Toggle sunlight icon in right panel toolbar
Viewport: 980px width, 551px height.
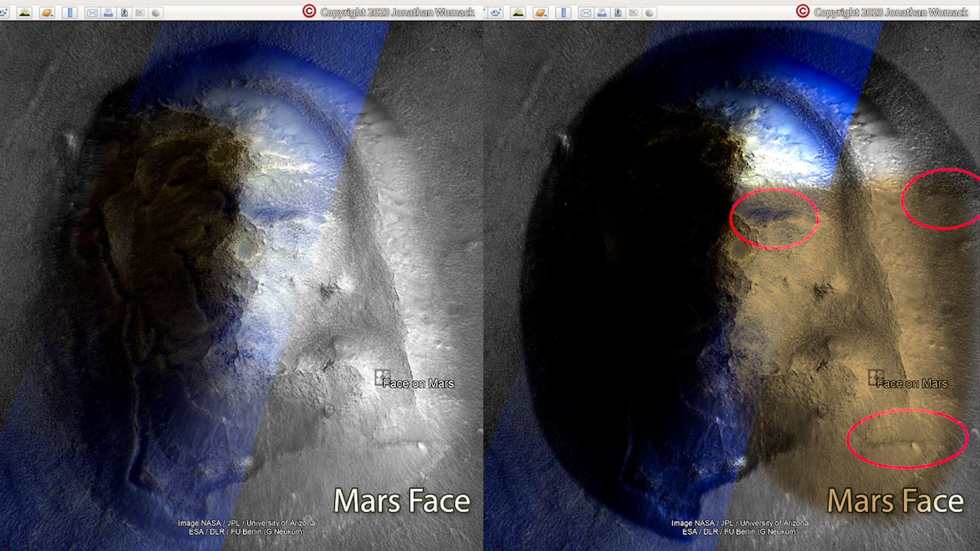pos(518,13)
